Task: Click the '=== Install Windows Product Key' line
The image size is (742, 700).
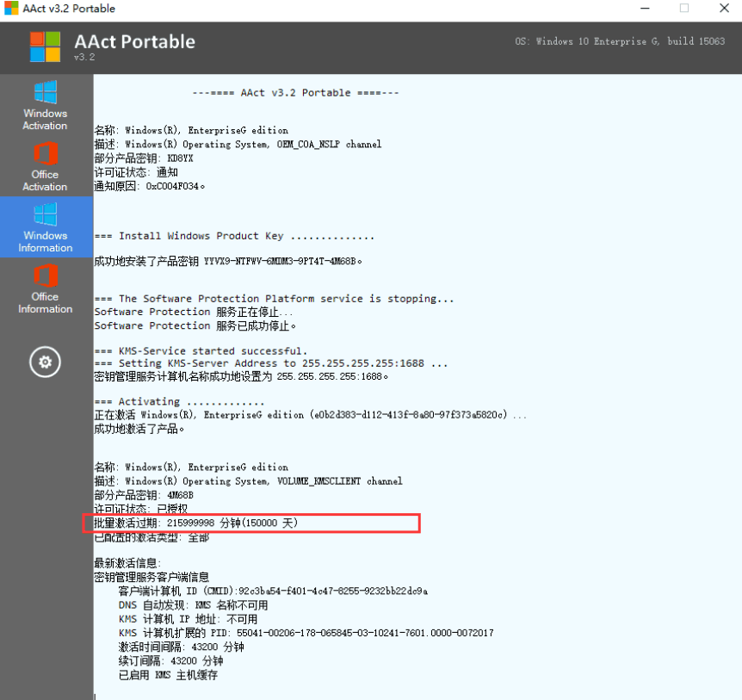Action: 235,236
